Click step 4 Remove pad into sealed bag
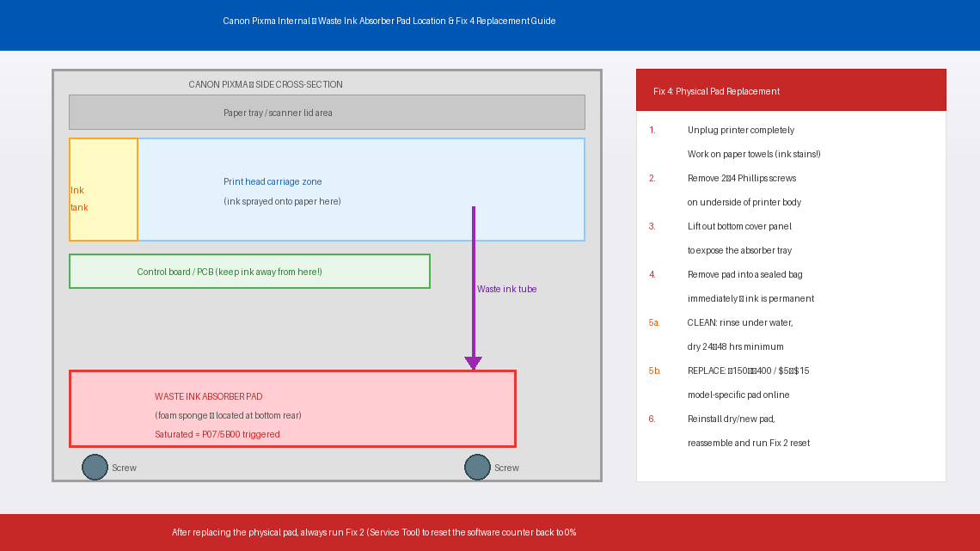This screenshot has width=980, height=551. 744,275
